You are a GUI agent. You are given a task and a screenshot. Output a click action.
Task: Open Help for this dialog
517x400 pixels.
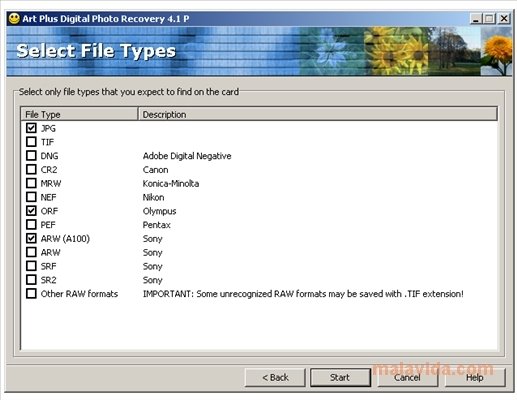pos(475,377)
